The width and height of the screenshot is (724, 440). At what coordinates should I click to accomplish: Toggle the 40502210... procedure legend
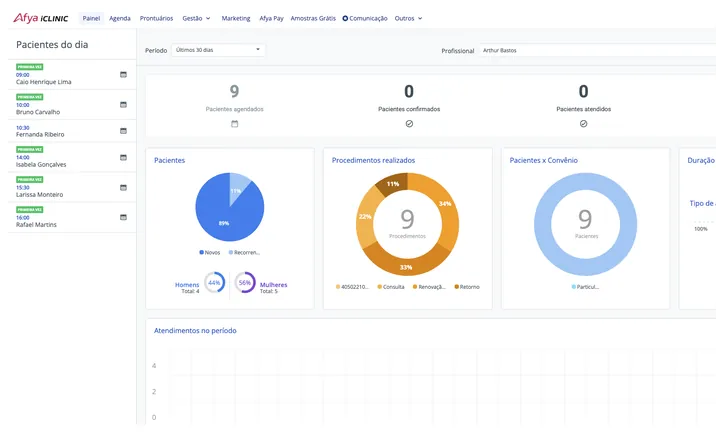[352, 287]
